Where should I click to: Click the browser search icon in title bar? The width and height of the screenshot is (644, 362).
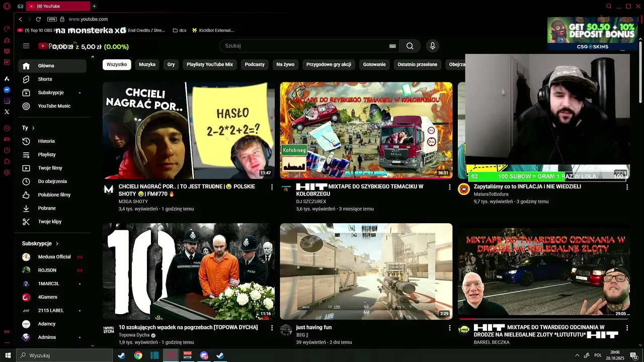point(609,6)
